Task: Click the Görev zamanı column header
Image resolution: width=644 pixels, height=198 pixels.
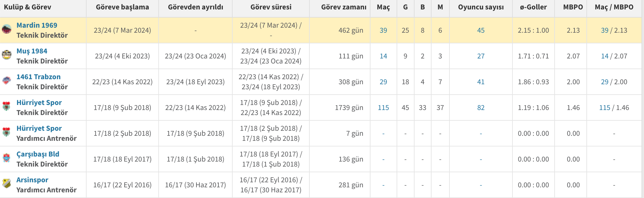Action: 344,7
